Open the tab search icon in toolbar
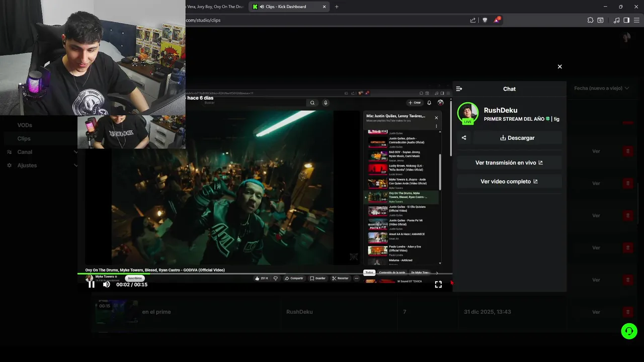 click(600, 20)
